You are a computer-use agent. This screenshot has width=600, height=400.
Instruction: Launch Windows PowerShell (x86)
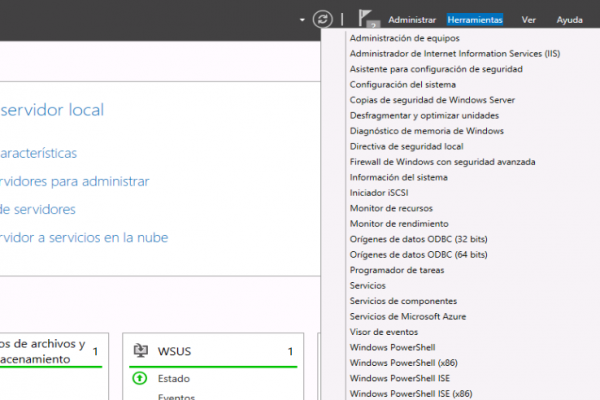[x=403, y=363]
